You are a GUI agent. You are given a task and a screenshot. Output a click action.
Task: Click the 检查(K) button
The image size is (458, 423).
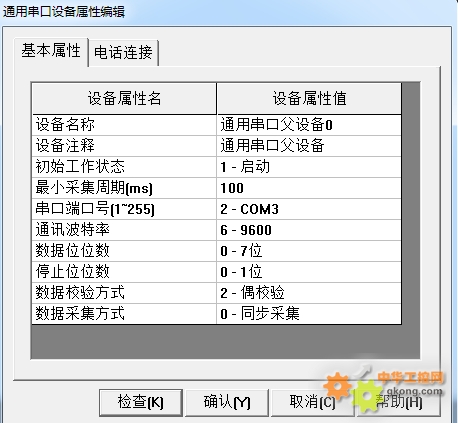(140, 402)
